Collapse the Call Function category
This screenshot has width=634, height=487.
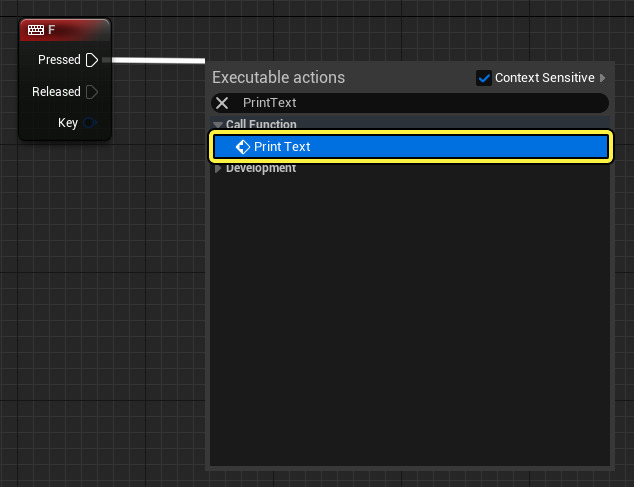point(218,125)
